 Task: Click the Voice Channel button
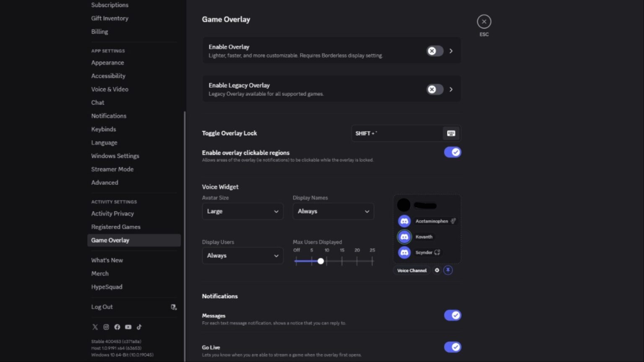coord(412,270)
